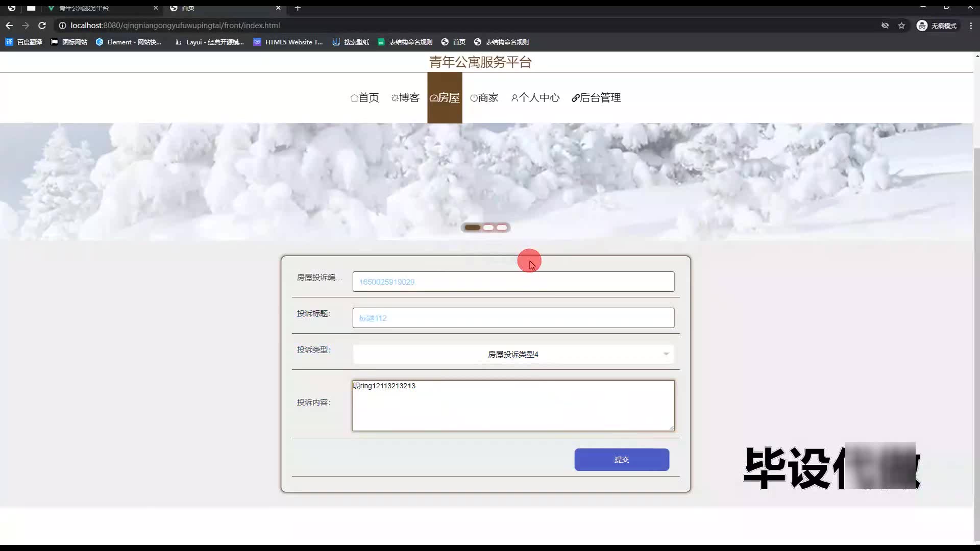This screenshot has height=551, width=980.
Task: Reload the page with refresh icon
Action: (x=42, y=26)
